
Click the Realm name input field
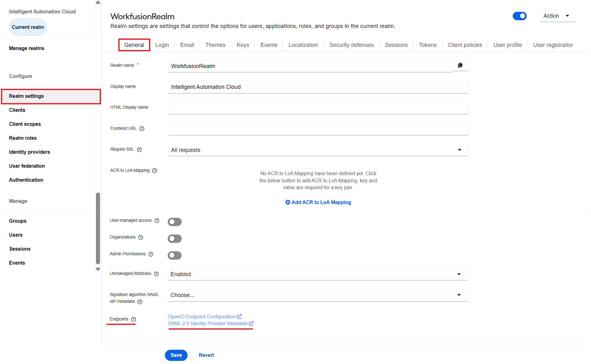point(310,66)
